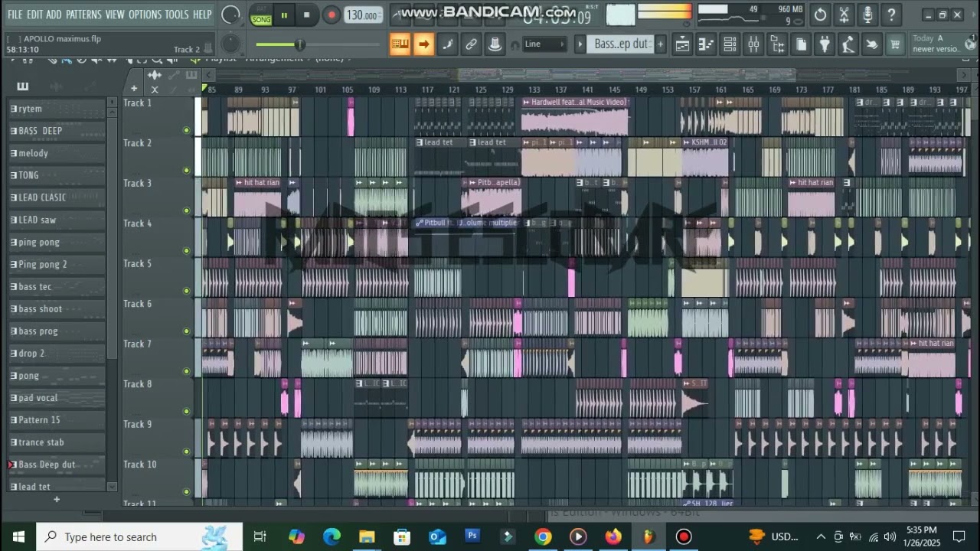980x551 pixels.
Task: Open the PATTERNS menu
Action: 83,15
